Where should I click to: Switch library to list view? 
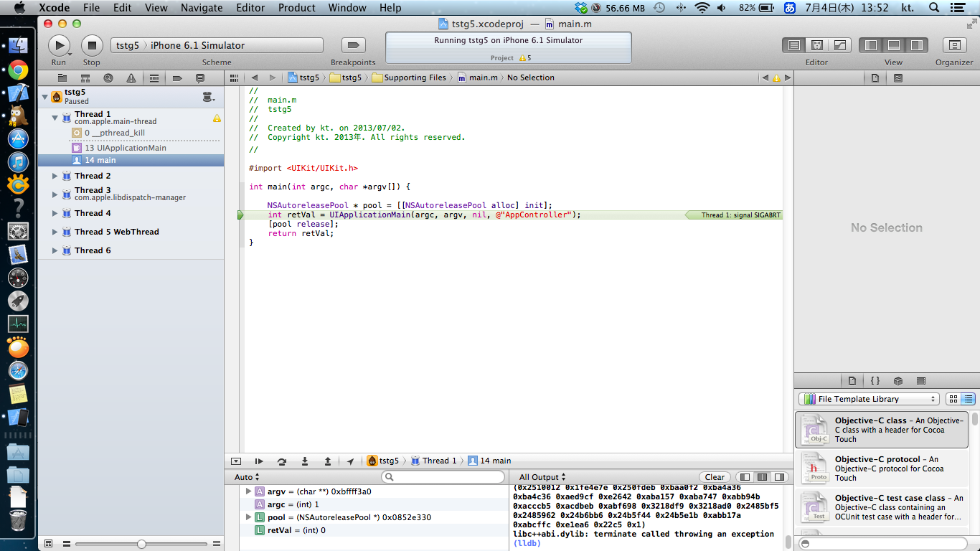click(968, 399)
